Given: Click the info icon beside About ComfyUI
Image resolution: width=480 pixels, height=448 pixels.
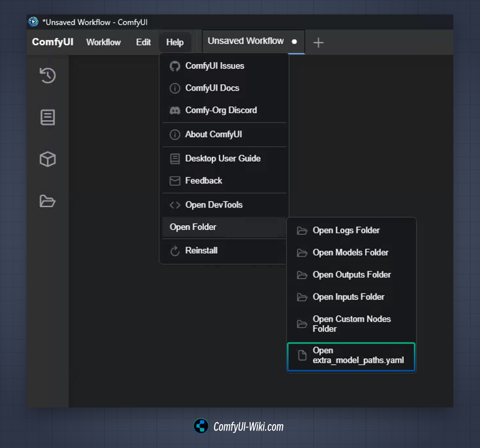Looking at the screenshot, I should click(x=175, y=135).
